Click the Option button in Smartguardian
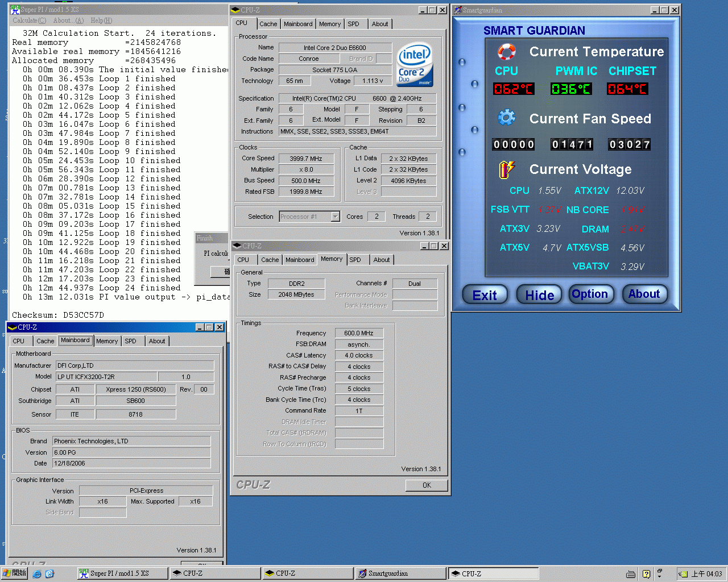 [590, 294]
